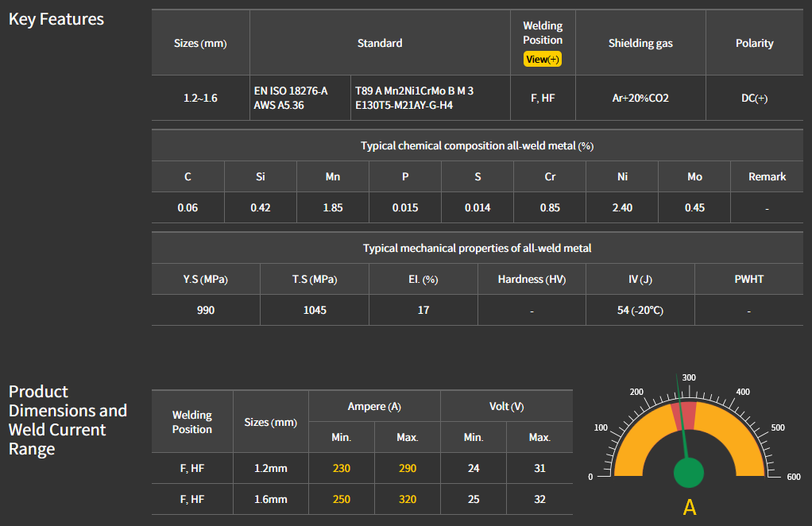Select the 'Ar+20%CO2' shielding gas cell
The image size is (812, 526).
[640, 99]
